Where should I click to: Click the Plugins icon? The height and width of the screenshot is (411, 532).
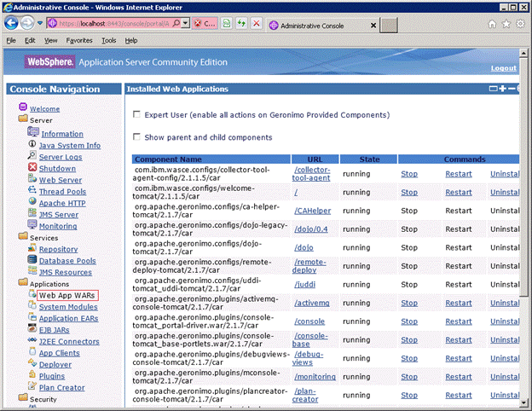click(x=32, y=374)
